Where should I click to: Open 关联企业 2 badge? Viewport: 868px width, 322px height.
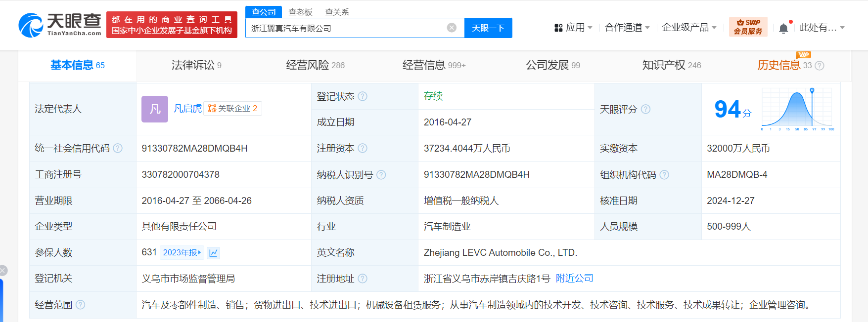pyautogui.click(x=232, y=109)
